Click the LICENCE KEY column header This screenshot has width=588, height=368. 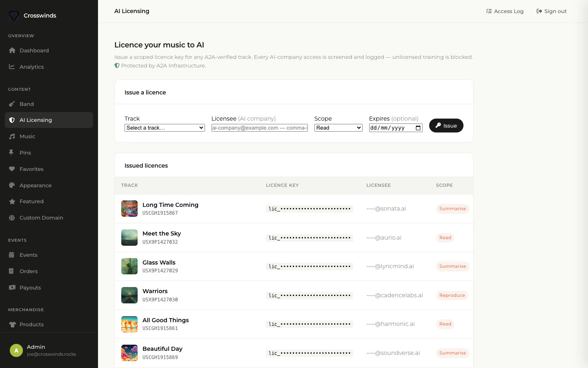click(282, 185)
